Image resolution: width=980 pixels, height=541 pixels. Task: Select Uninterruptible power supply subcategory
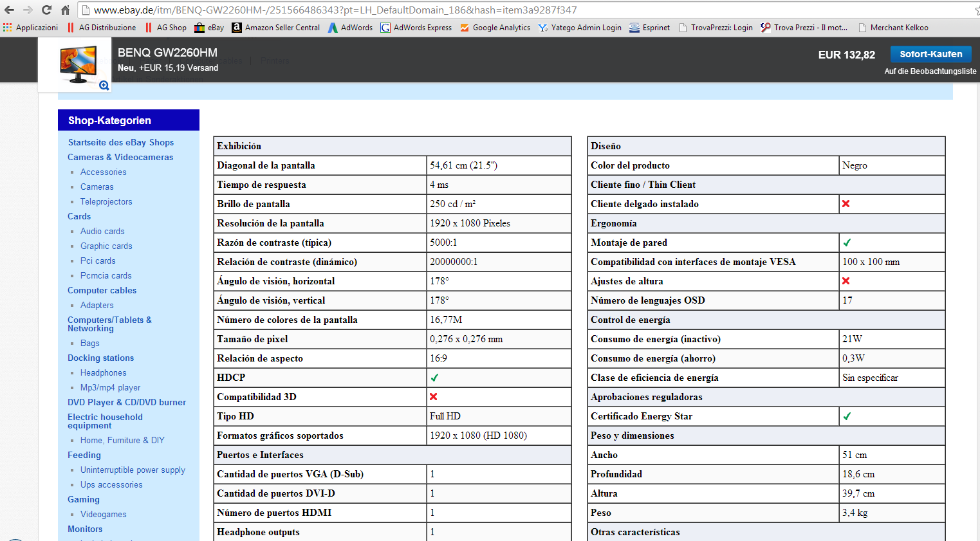point(133,470)
